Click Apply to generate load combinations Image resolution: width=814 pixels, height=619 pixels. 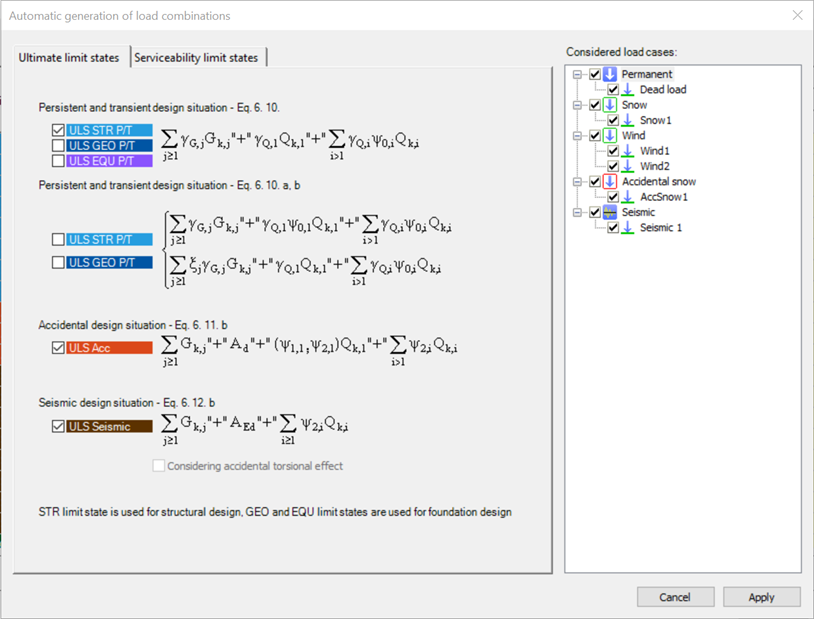pyautogui.click(x=762, y=597)
